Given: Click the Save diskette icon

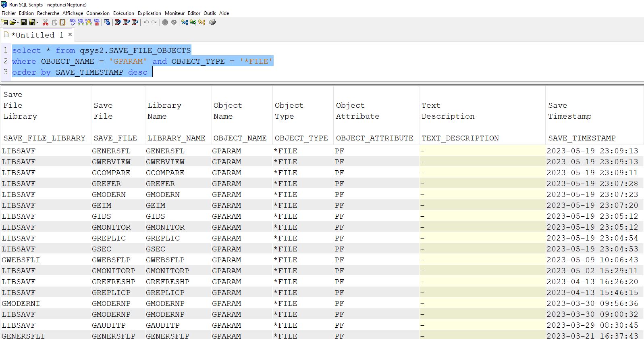Looking at the screenshot, I should [x=23, y=22].
